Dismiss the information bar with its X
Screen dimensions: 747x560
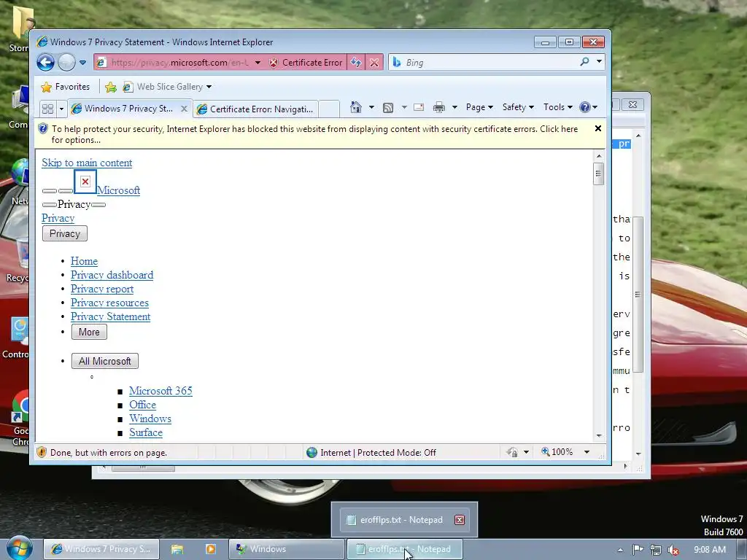point(598,128)
